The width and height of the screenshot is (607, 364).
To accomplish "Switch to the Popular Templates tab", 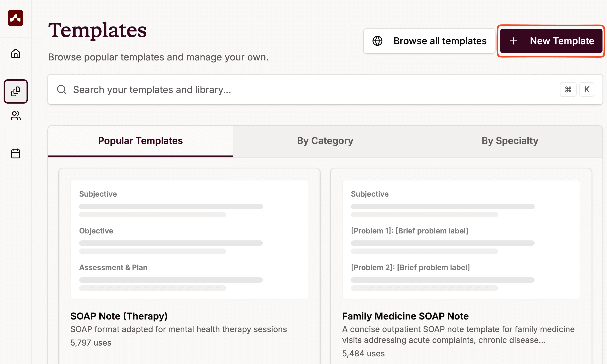I will coord(140,141).
